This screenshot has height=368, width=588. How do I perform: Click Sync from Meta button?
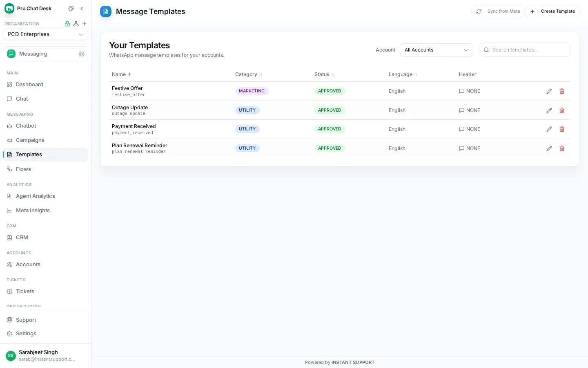(498, 11)
